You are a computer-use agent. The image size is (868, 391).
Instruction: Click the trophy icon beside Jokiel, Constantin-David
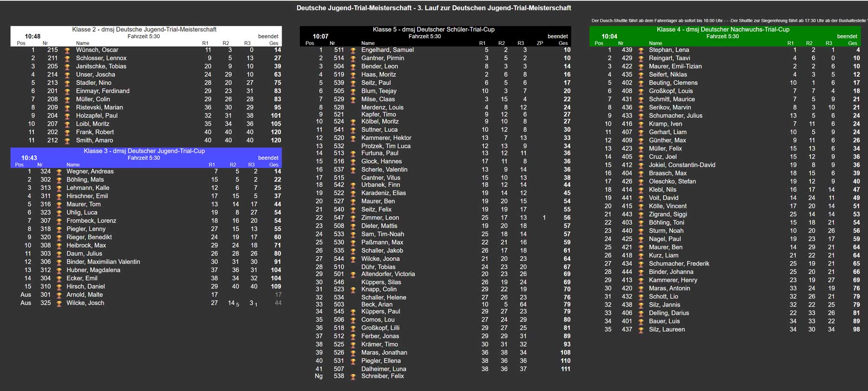click(641, 165)
